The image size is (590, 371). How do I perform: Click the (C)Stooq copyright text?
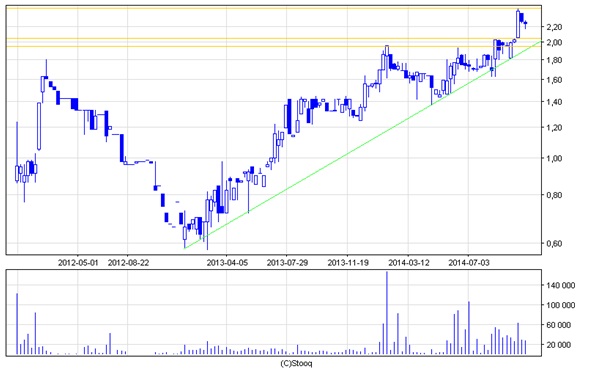pos(296,363)
